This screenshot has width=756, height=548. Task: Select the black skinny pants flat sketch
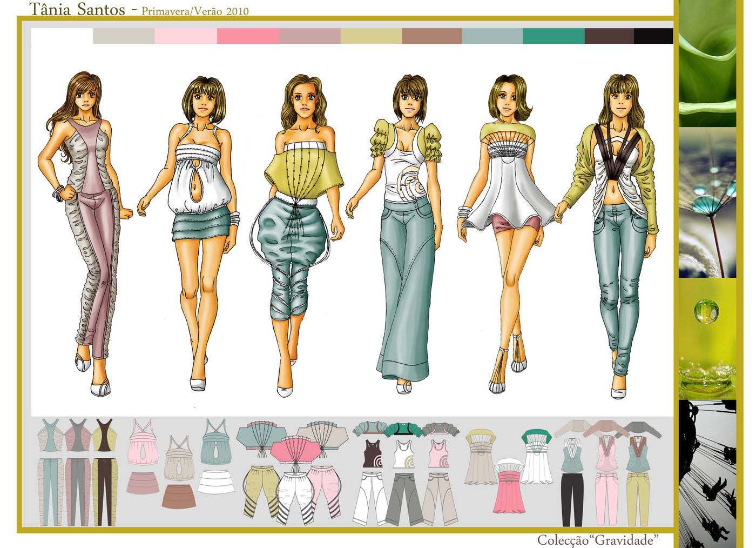572,499
